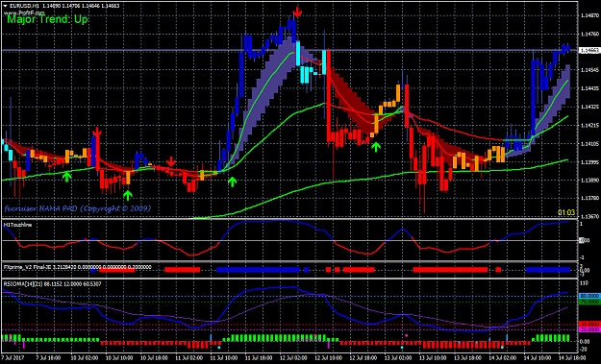Click the 10 Jul 18:00 time label

pos(154,358)
